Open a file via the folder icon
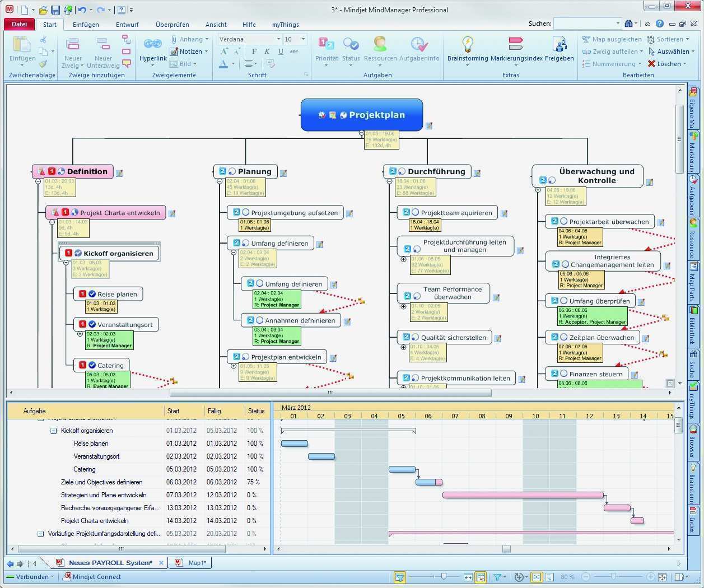 [43, 10]
